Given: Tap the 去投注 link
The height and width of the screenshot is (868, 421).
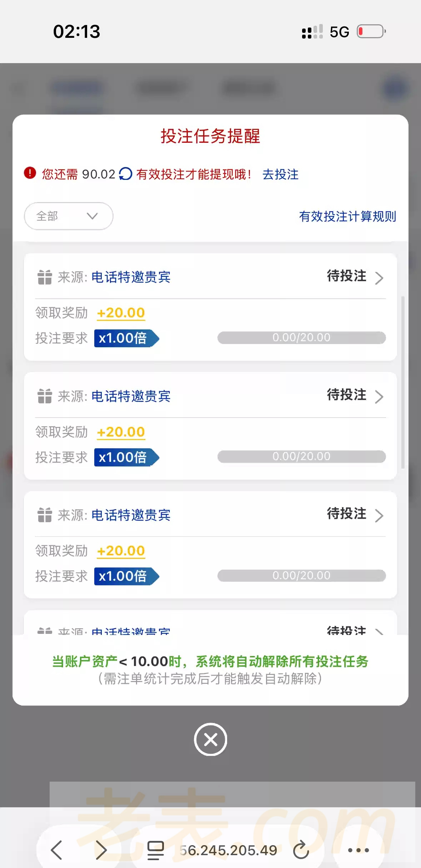Looking at the screenshot, I should (x=280, y=174).
